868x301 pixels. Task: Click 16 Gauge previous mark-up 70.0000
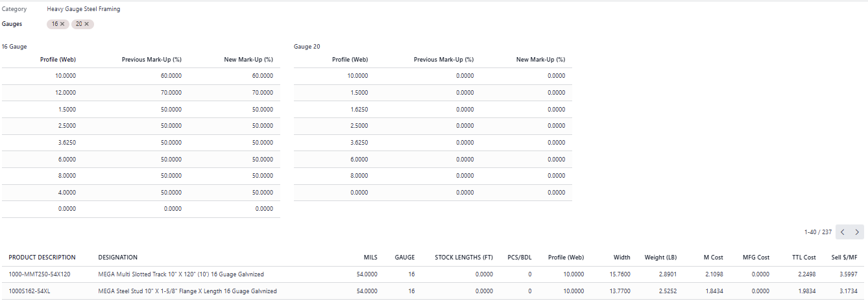[x=171, y=93]
